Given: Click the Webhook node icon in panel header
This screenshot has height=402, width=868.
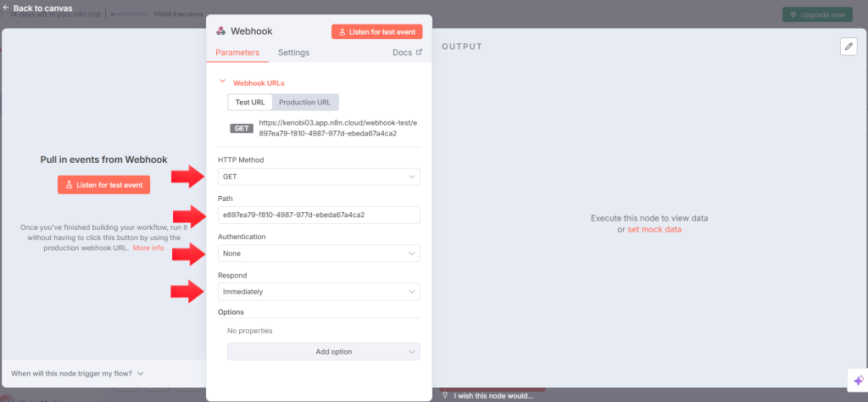Looking at the screenshot, I should (220, 31).
